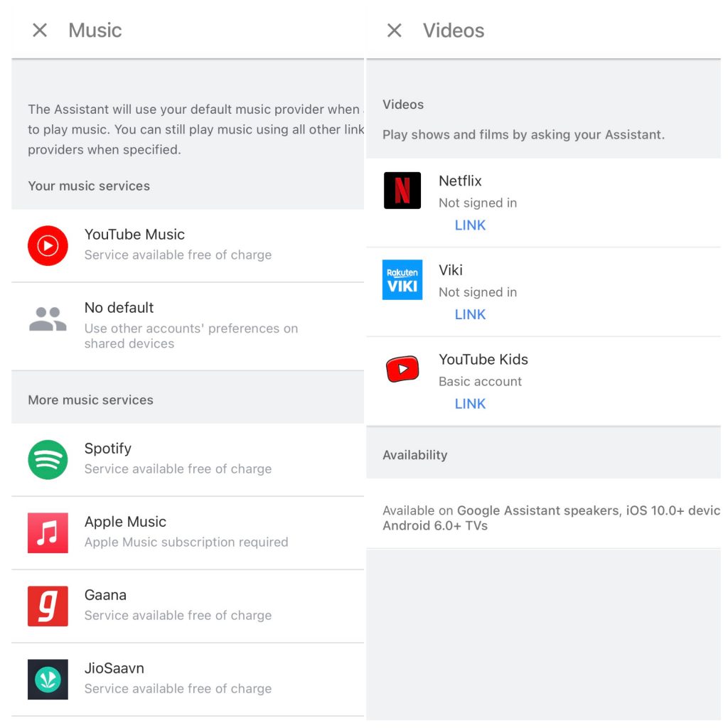Tap the 'Available on Google Assistant speakers' text
The image size is (728, 728).
click(551, 518)
